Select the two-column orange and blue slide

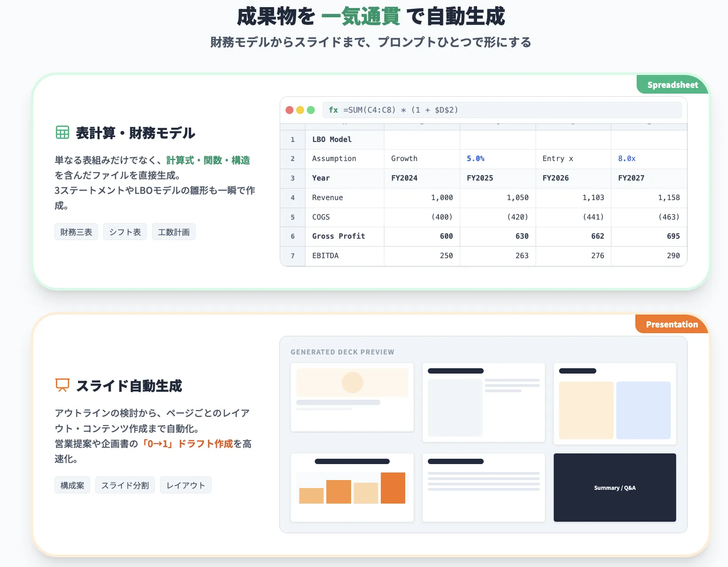tap(614, 404)
